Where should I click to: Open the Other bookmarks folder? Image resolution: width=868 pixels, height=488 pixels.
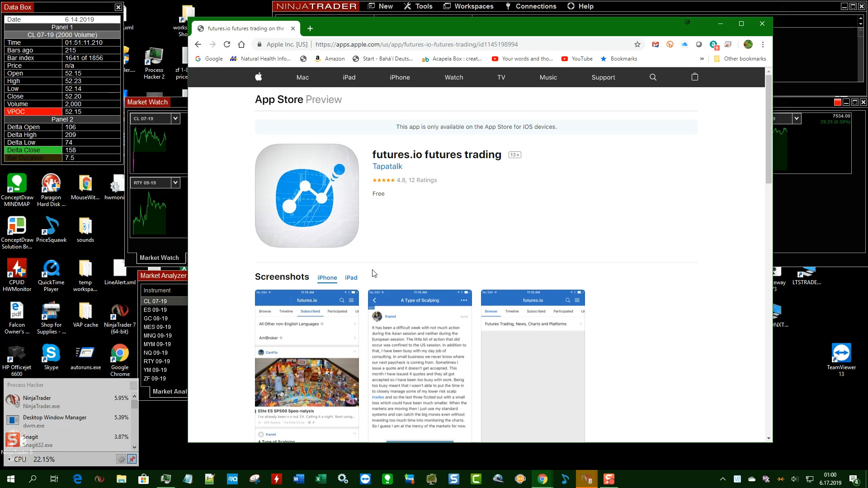coord(740,59)
